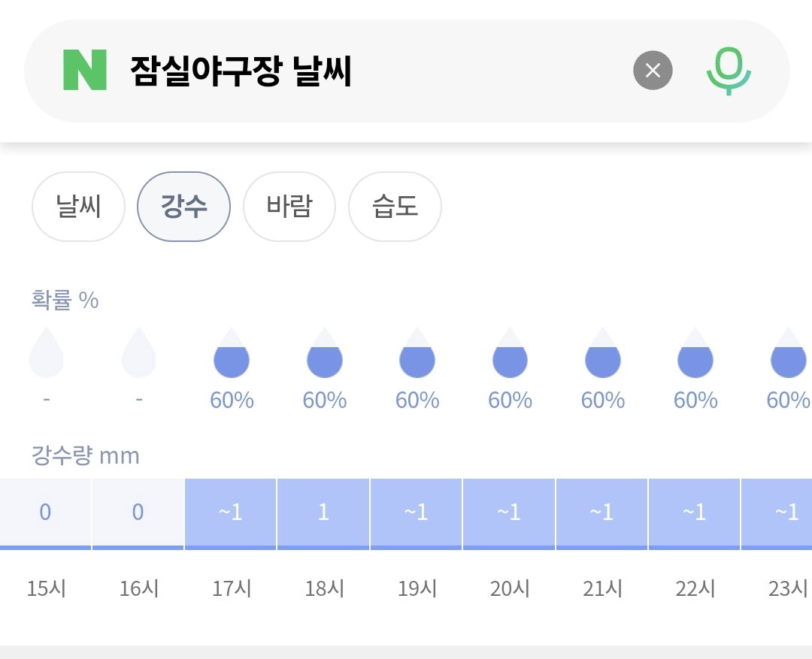The image size is (812, 659).
Task: Switch to the 바람 tab
Action: pos(289,206)
